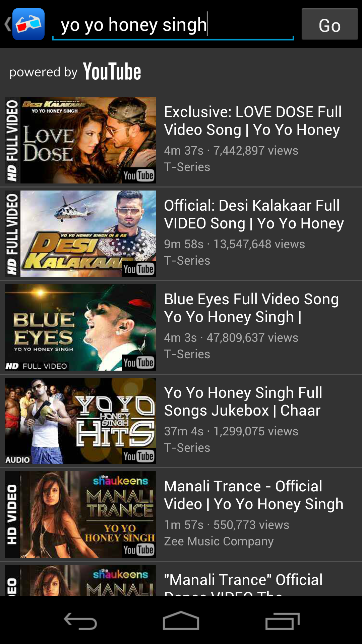Open the Yo Yo Honey Singh Hits thumbnail

pyautogui.click(x=80, y=421)
